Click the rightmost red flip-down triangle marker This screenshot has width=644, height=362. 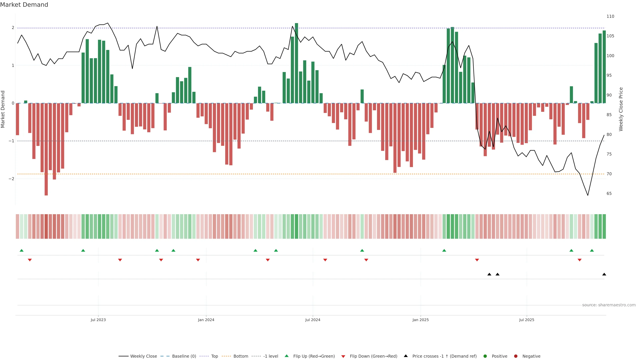579,260
